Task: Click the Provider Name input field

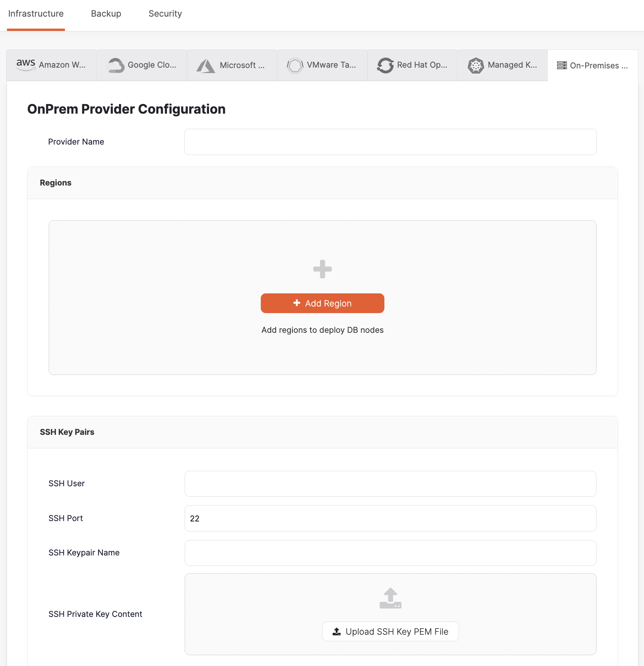Action: click(390, 141)
